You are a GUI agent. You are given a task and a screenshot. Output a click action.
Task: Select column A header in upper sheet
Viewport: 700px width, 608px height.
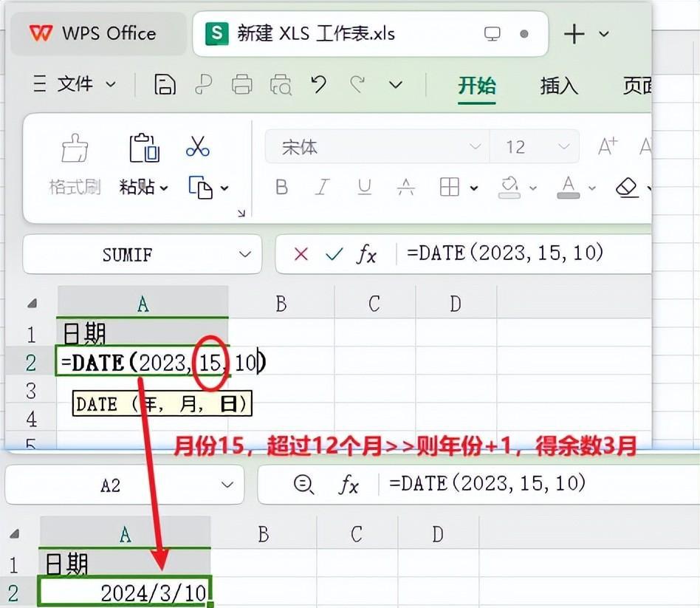(143, 304)
